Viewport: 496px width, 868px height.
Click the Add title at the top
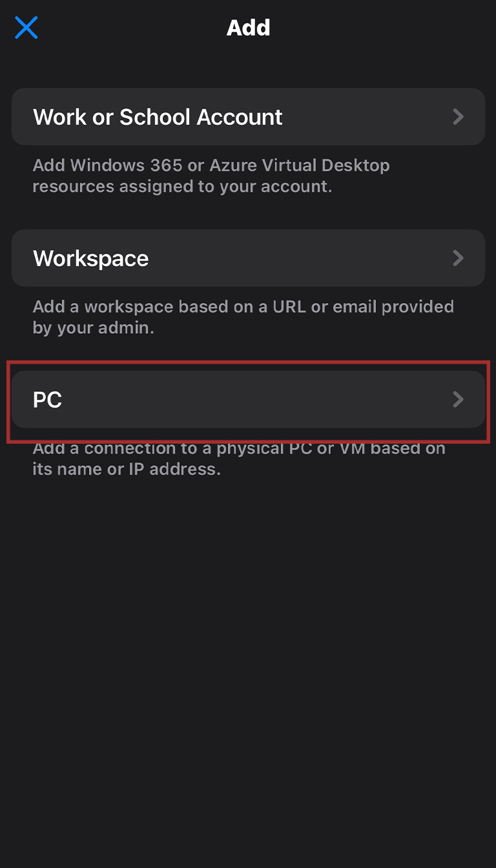[x=248, y=28]
